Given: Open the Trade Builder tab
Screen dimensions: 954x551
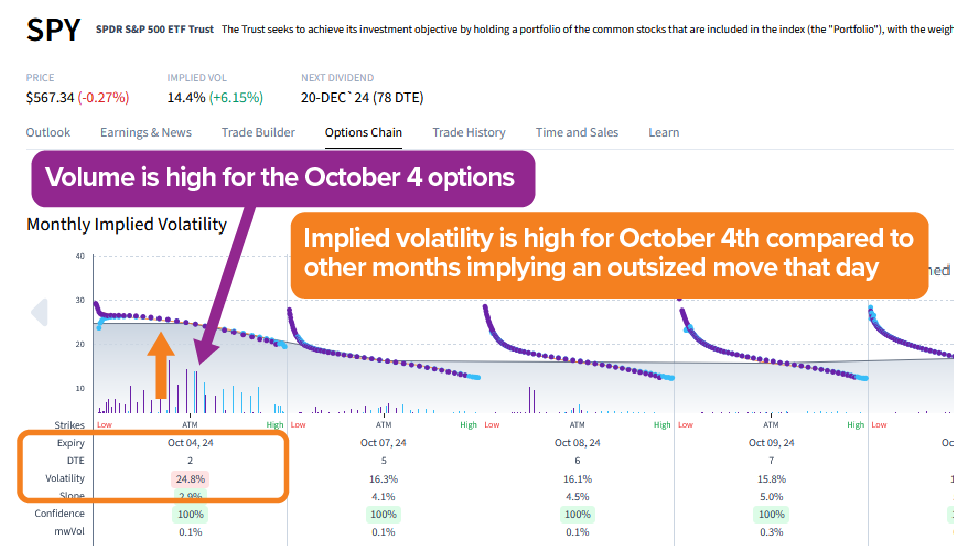Looking at the screenshot, I should coord(258,133).
